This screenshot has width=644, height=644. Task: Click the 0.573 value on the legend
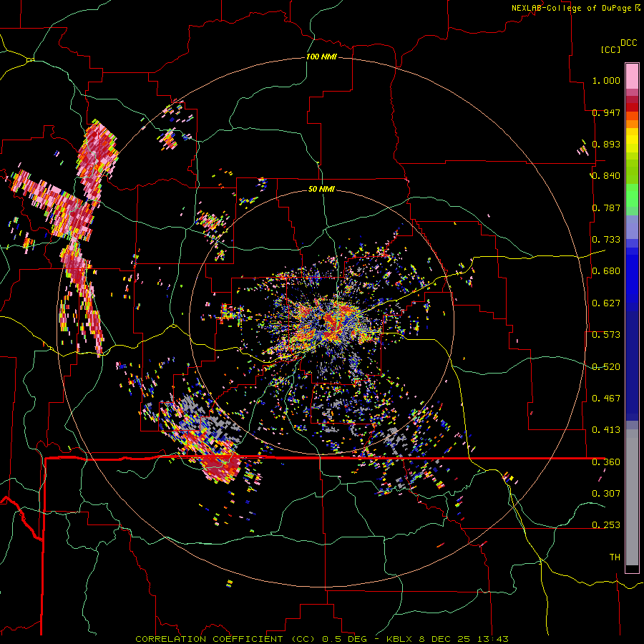point(606,335)
